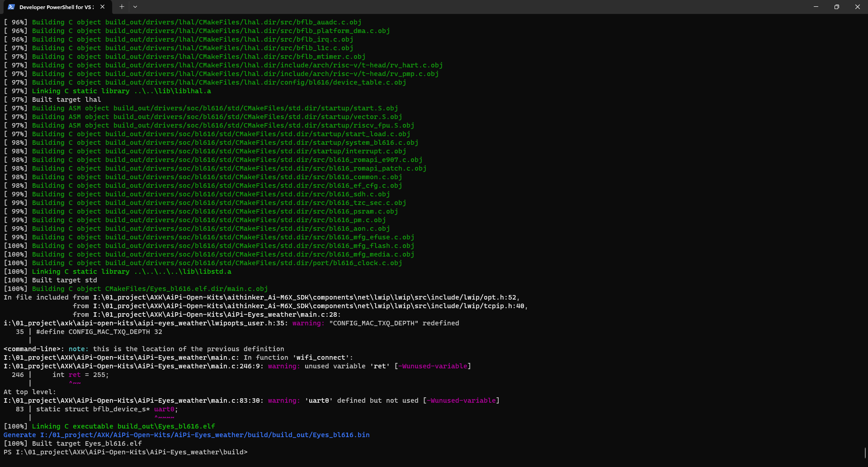This screenshot has height=467, width=868.
Task: Click the bl616_mfg_media.c.obj line
Action: tap(209, 254)
